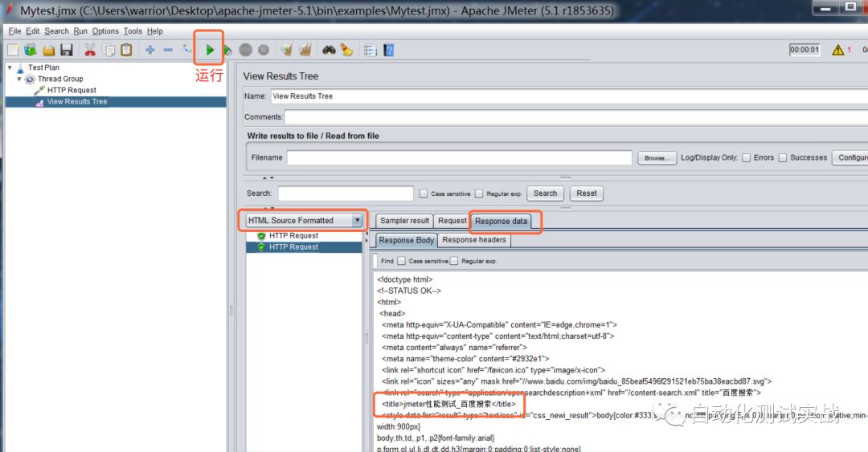The height and width of the screenshot is (452, 868).
Task: Expand all nodes with plus icon
Action: tap(150, 51)
